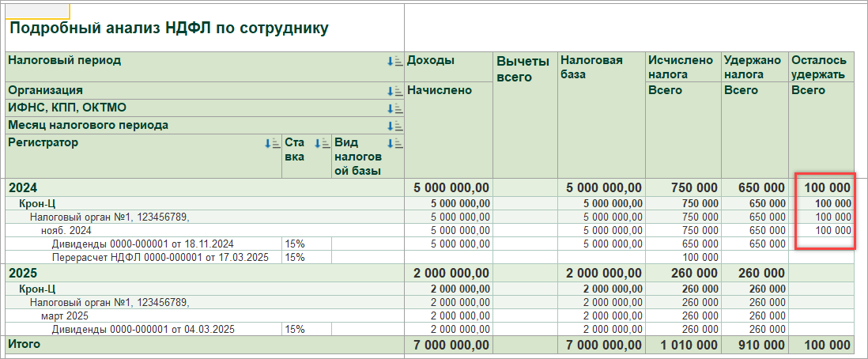The width and height of the screenshot is (868, 359).
Task: Select the 2025 tax period row label
Action: [x=23, y=273]
